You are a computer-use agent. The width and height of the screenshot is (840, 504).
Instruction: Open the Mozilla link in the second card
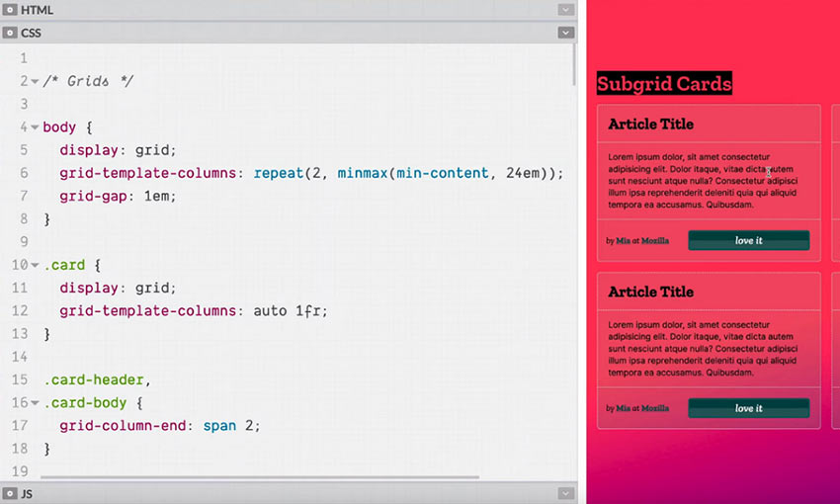tap(655, 409)
